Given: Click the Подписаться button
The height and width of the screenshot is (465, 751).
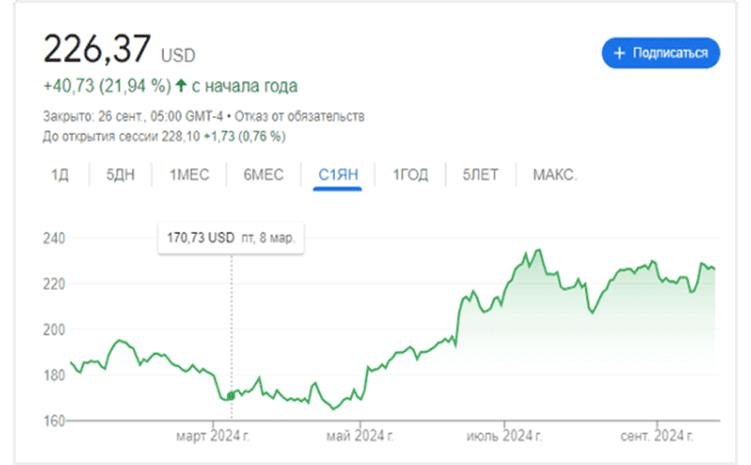Looking at the screenshot, I should (x=661, y=53).
